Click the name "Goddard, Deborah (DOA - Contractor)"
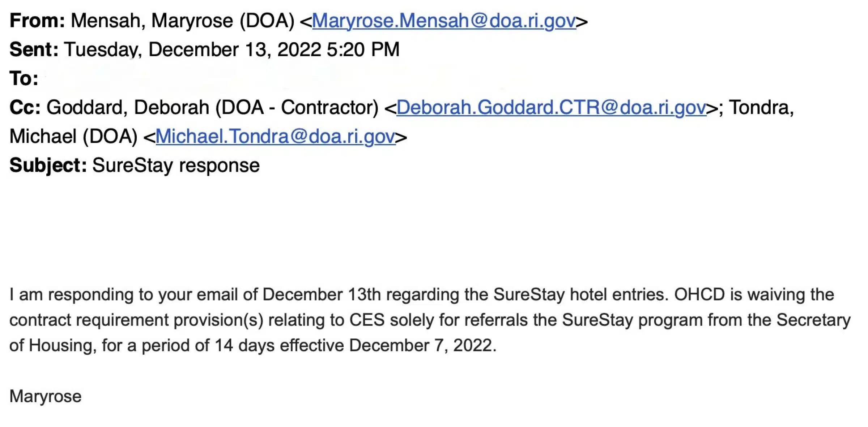The image size is (868, 427). (213, 108)
